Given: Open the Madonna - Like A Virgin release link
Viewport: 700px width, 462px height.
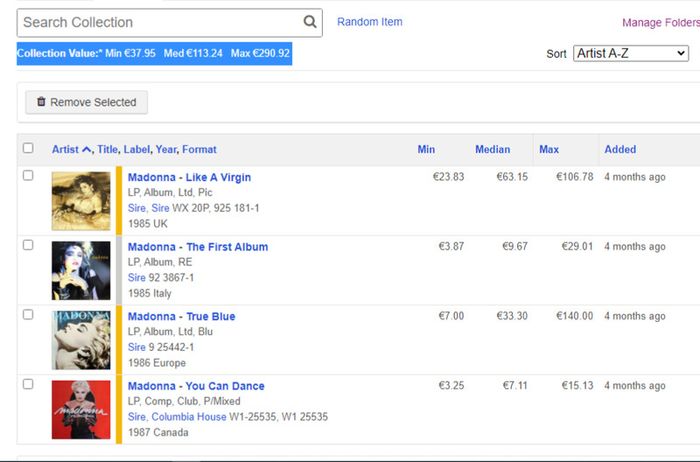Looking at the screenshot, I should pos(189,177).
